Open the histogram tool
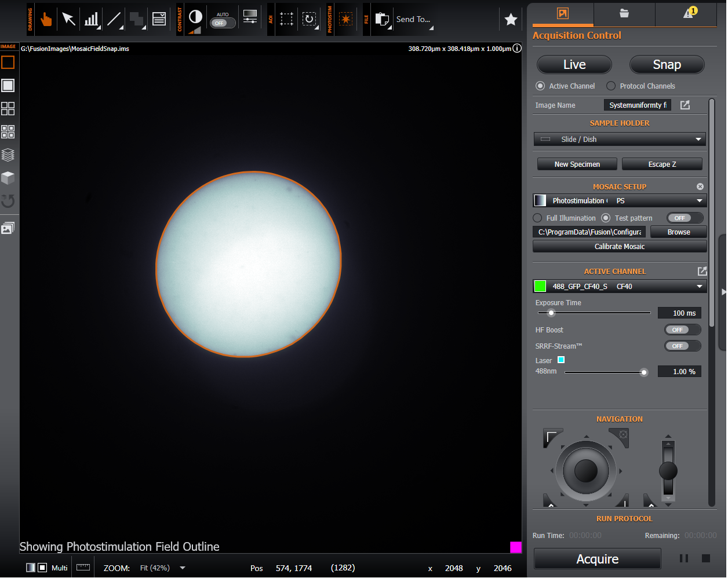 [92, 20]
